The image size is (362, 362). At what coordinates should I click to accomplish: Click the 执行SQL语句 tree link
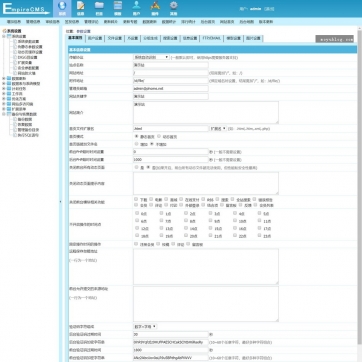(x=27, y=135)
